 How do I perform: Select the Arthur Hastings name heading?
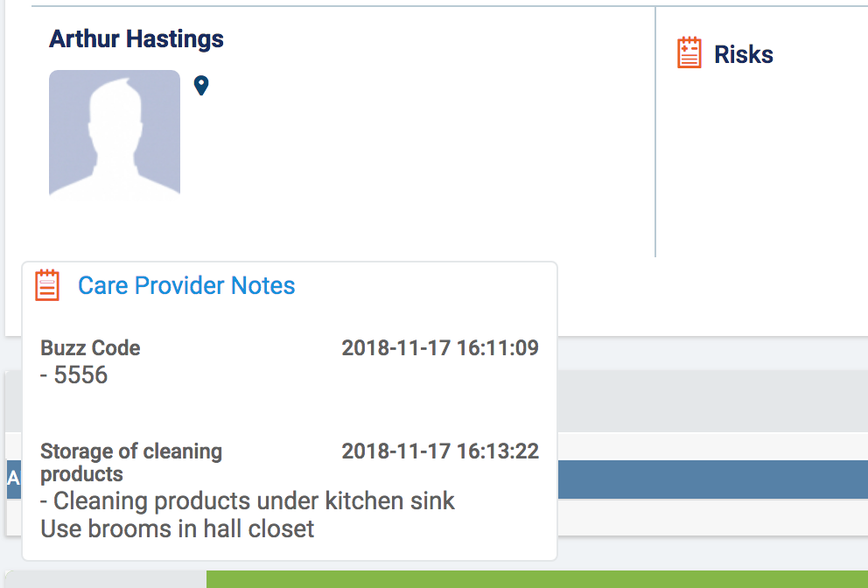click(x=136, y=39)
